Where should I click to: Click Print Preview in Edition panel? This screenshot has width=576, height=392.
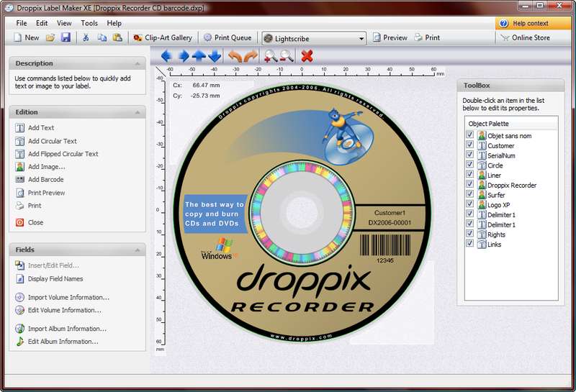coord(40,193)
